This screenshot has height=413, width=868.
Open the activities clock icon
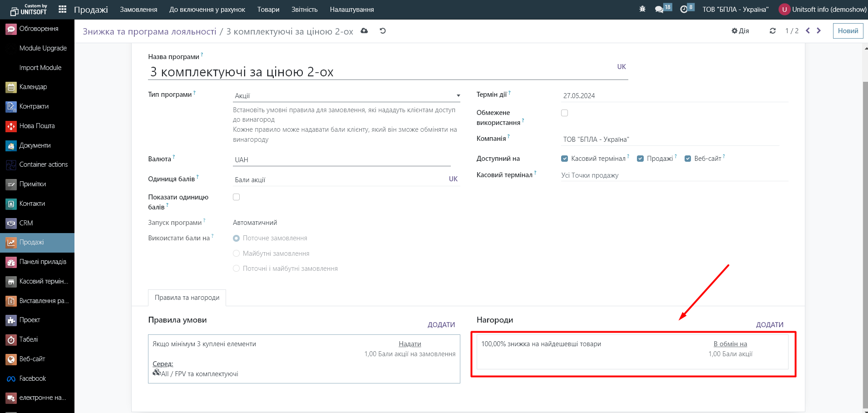click(684, 9)
